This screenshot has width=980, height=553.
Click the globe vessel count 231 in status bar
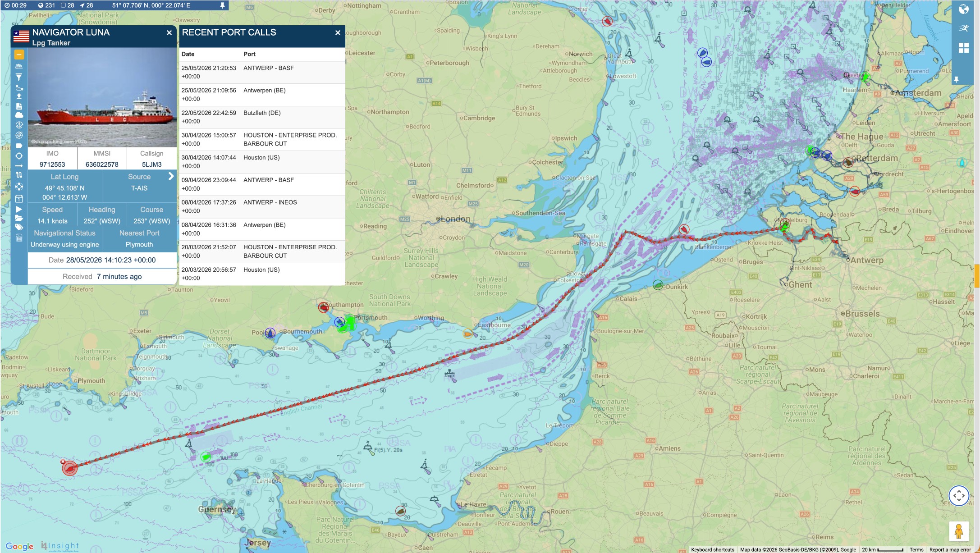[x=46, y=5]
